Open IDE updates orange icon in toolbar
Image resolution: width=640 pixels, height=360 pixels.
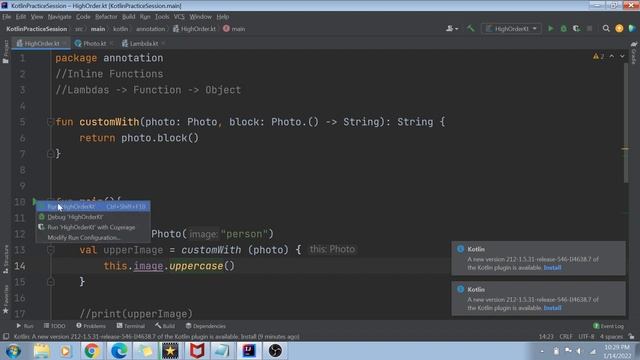tap(619, 29)
